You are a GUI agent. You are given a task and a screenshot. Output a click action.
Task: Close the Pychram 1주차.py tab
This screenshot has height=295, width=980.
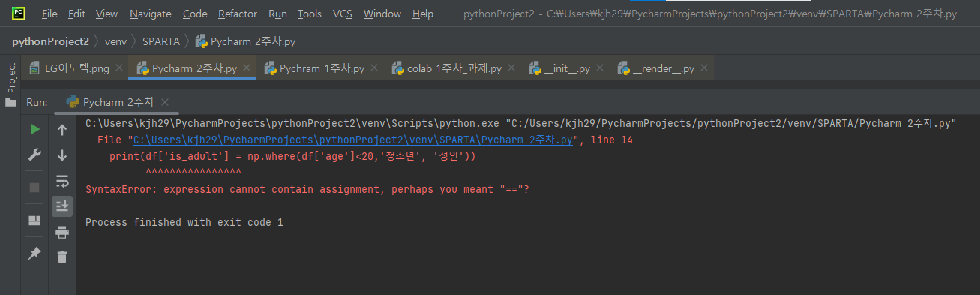click(x=373, y=68)
